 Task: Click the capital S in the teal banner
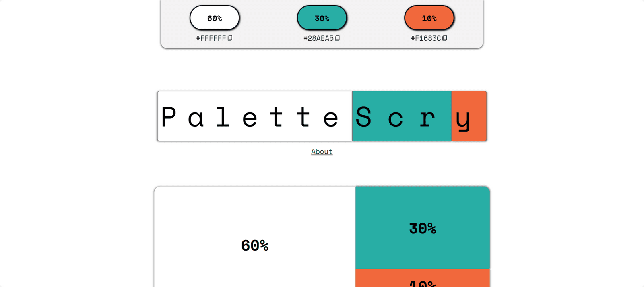pyautogui.click(x=363, y=117)
